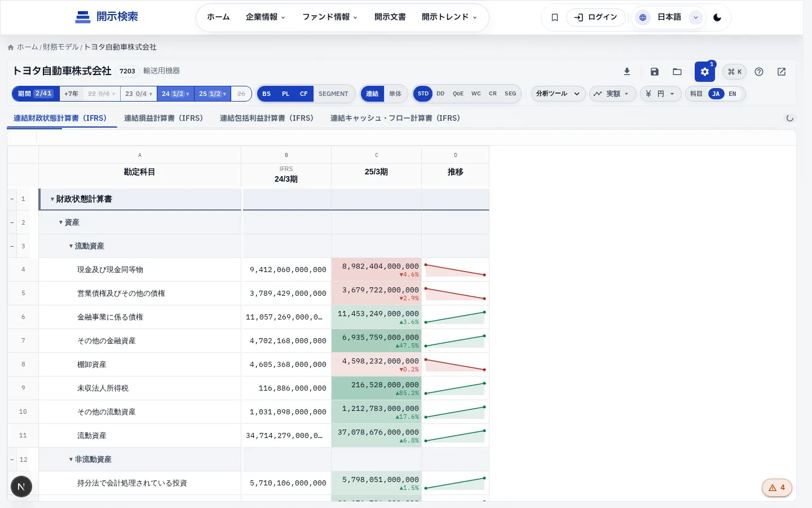This screenshot has width=812, height=508.
Task: Click the save floppy disk icon
Action: (655, 72)
